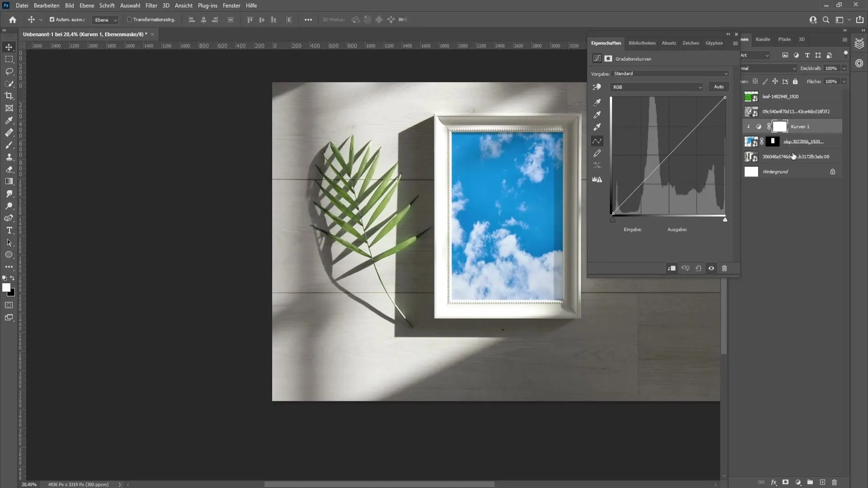
Task: Select the Clone Stamp tool
Action: pyautogui.click(x=9, y=157)
